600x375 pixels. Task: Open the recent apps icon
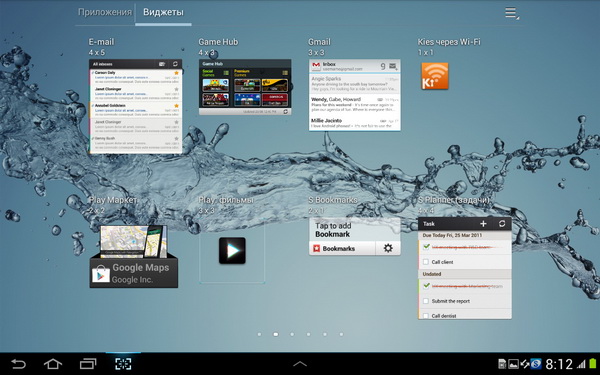(x=88, y=364)
